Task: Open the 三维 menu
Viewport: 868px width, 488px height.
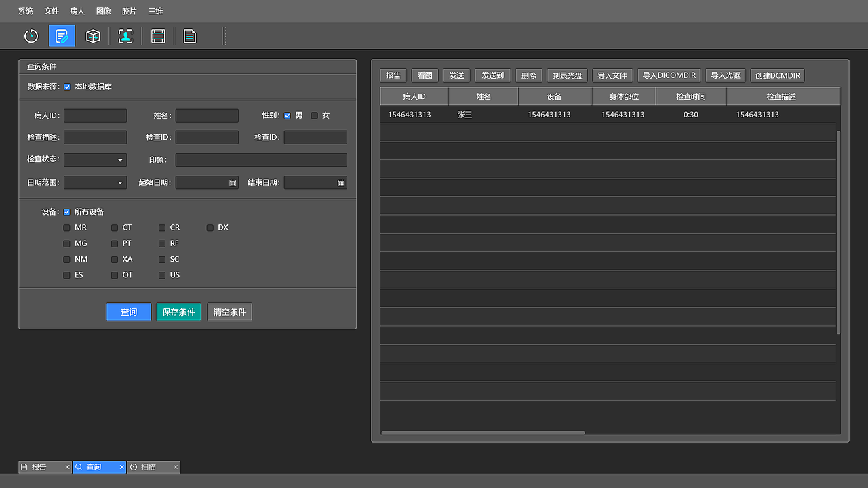Action: [155, 11]
